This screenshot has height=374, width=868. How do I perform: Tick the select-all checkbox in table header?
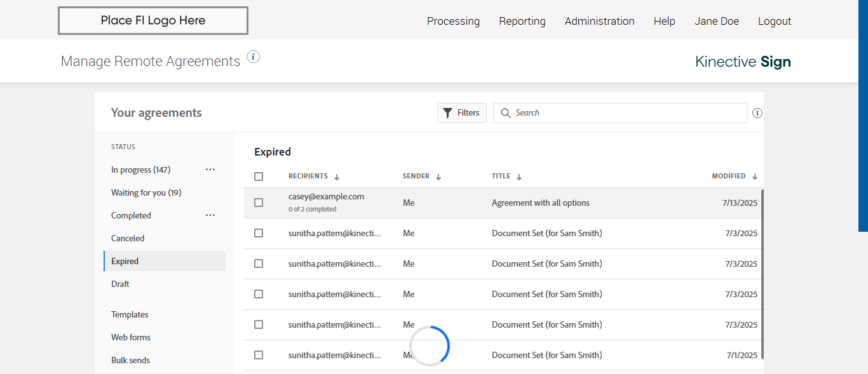(259, 177)
